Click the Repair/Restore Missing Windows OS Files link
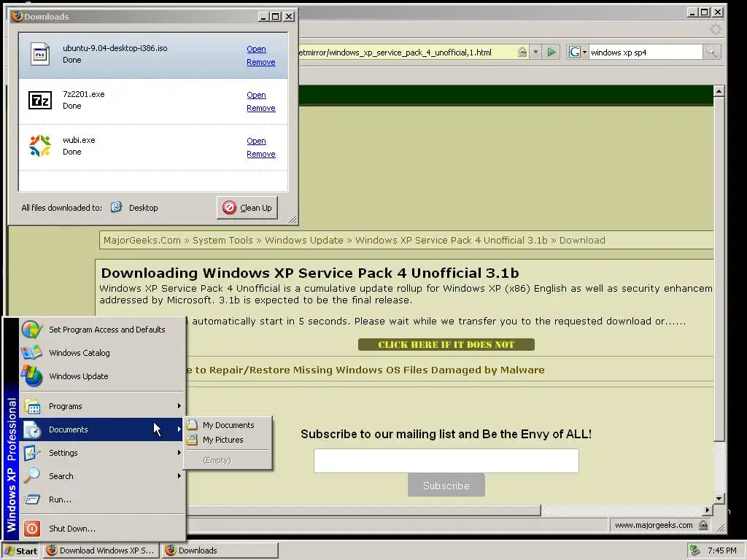This screenshot has width=747, height=560. pos(365,370)
